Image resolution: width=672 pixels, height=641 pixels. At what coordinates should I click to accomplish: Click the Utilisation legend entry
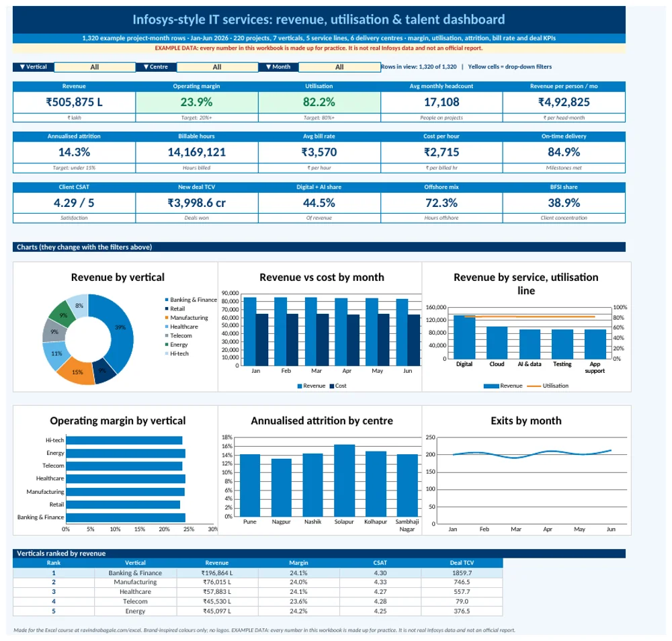pyautogui.click(x=548, y=386)
